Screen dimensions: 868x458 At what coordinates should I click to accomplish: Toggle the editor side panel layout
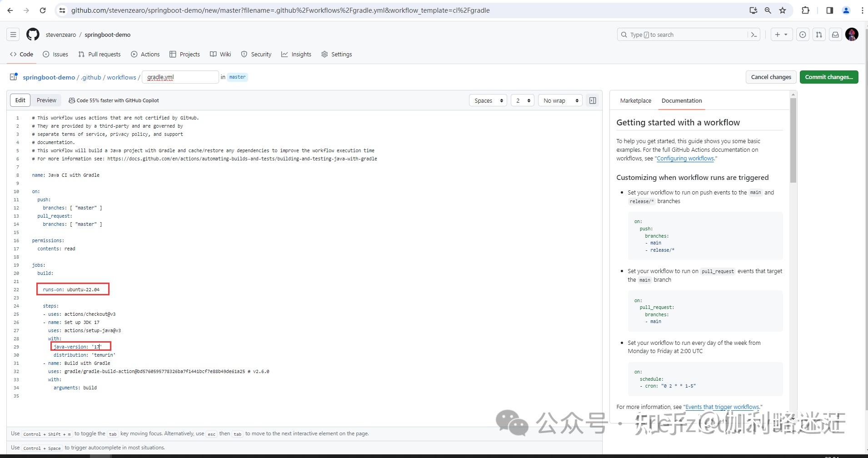point(593,100)
